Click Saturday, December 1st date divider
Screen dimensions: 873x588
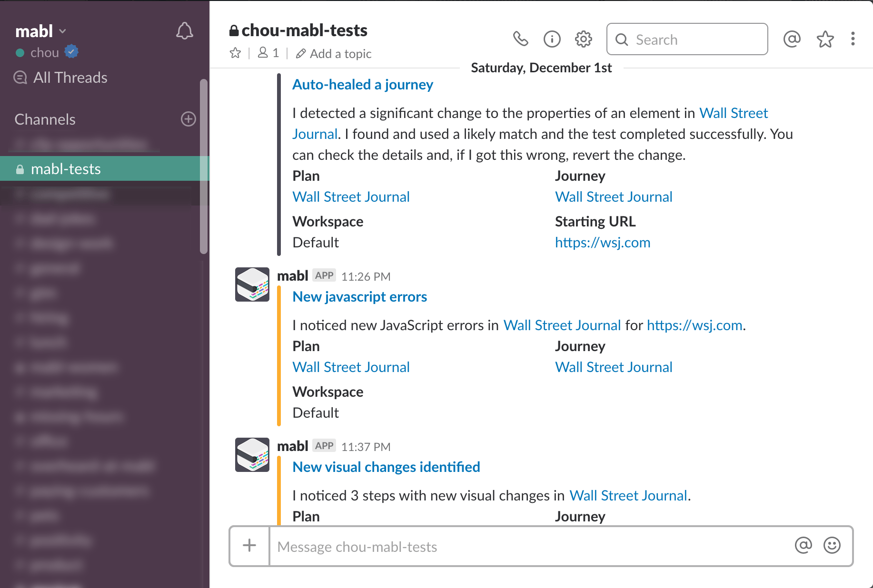pyautogui.click(x=541, y=68)
